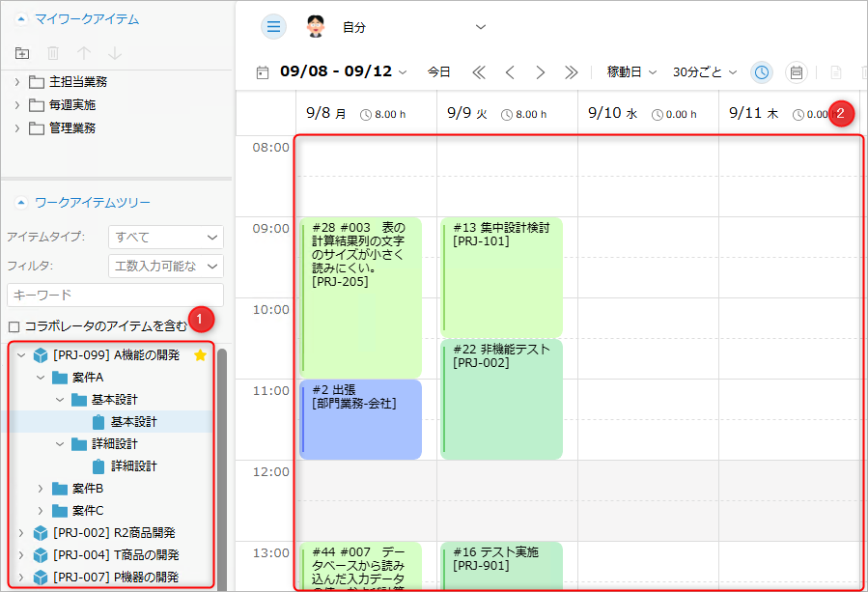Click the 今日 button
This screenshot has height=592, width=868.
point(438,72)
